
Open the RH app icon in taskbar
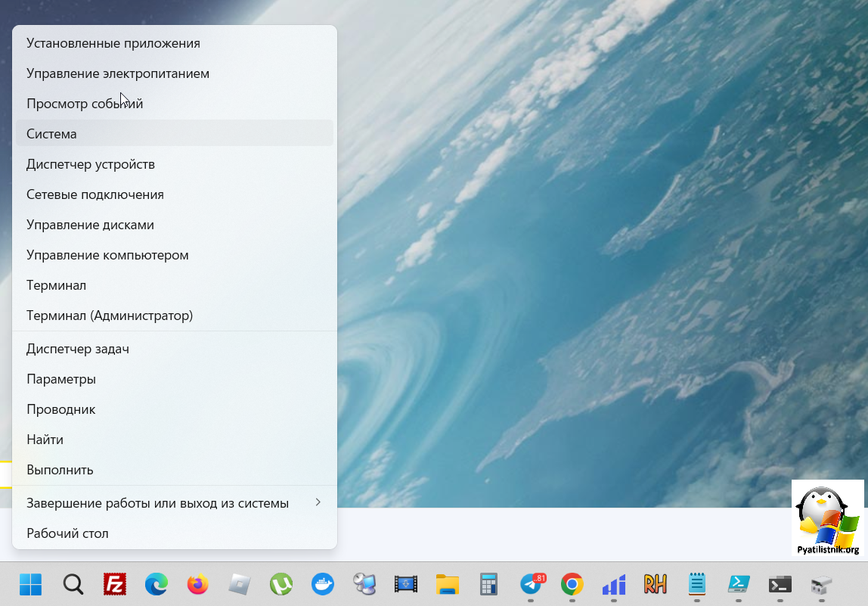[x=656, y=584]
